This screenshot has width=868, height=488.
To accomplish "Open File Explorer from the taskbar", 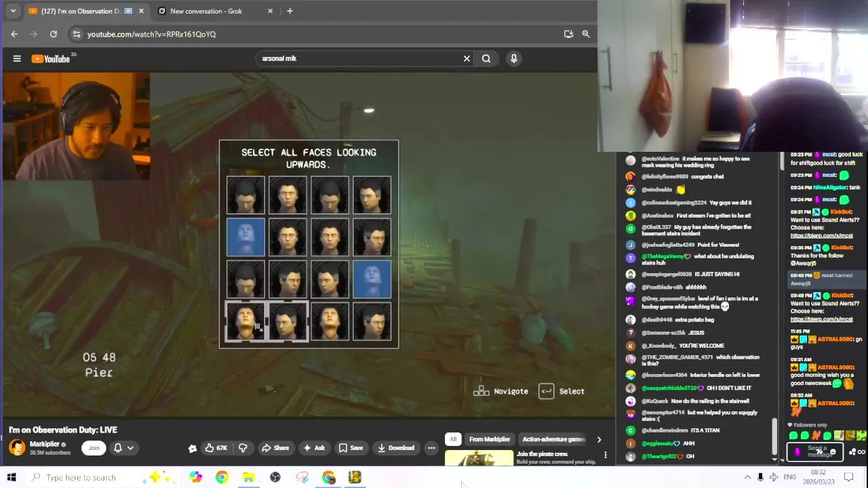I will [249, 477].
